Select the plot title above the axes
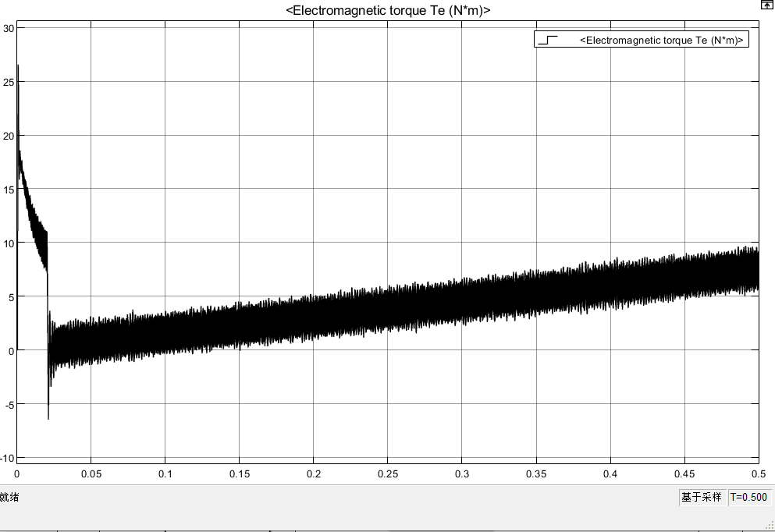The width and height of the screenshot is (775, 532). 388,10
